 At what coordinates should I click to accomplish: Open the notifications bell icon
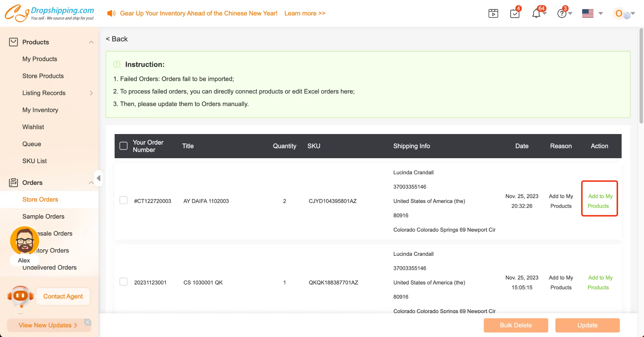point(536,14)
